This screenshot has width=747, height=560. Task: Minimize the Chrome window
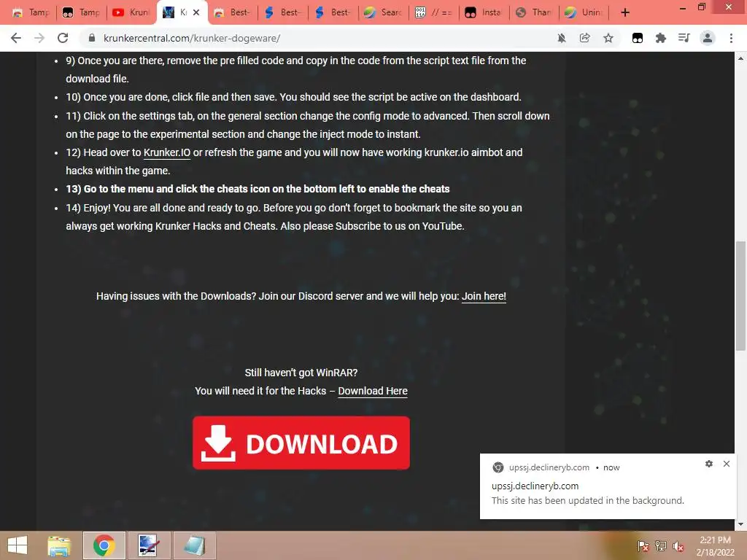683,7
